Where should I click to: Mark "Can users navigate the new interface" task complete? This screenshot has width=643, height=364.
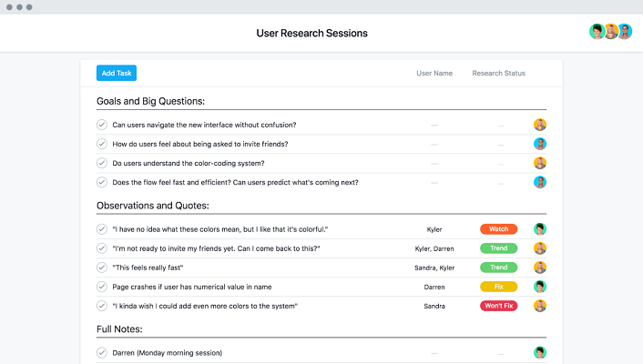click(102, 125)
